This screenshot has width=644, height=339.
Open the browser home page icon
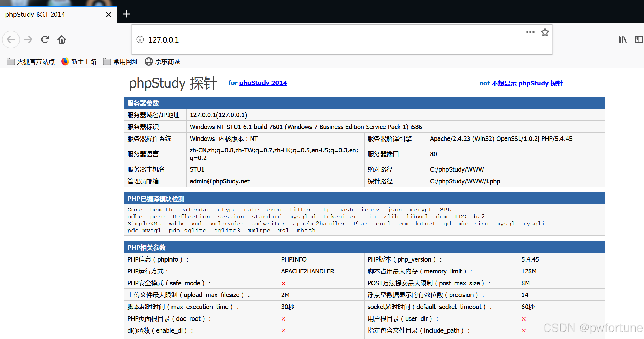62,39
